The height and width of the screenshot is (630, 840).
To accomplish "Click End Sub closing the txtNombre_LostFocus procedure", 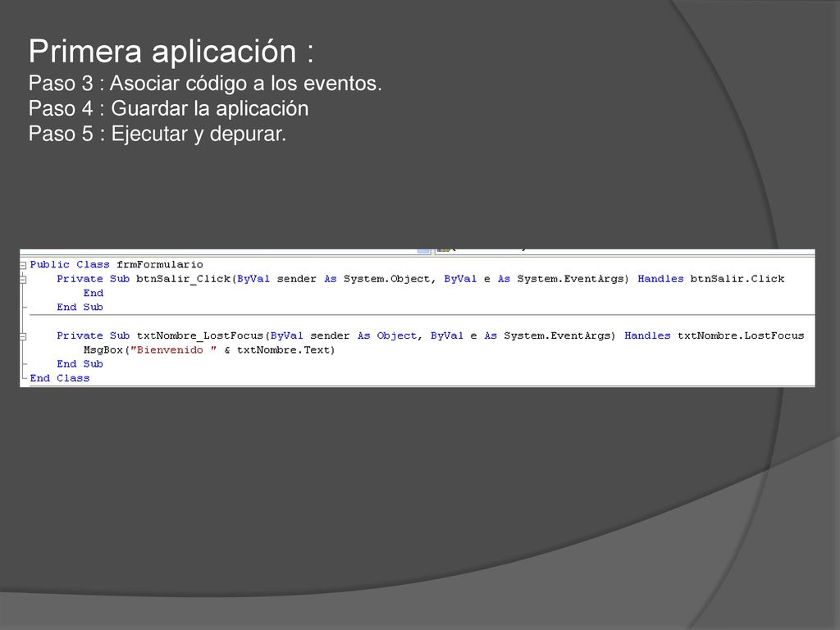I will (x=80, y=363).
